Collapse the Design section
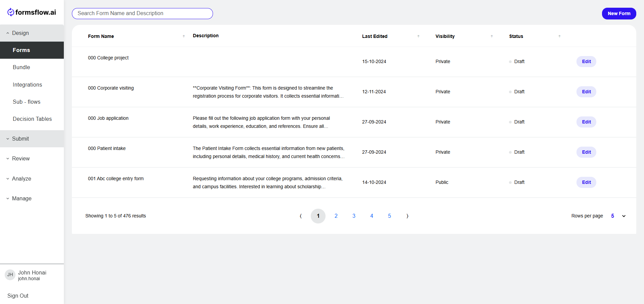Viewport: 644px width, 304px height. (32, 33)
